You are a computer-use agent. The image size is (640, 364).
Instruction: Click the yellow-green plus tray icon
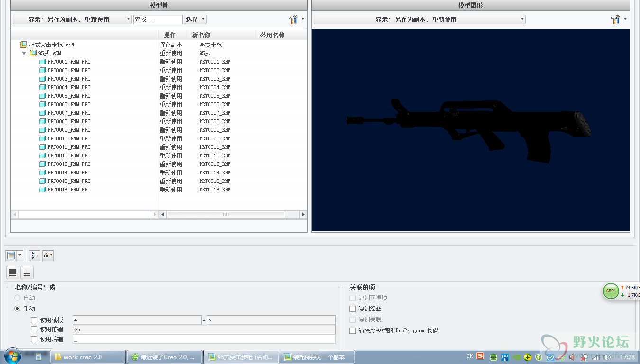point(528,357)
